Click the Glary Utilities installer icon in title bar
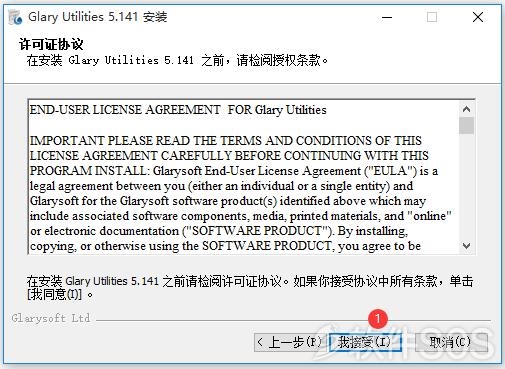This screenshot has width=505, height=369. click(x=15, y=17)
